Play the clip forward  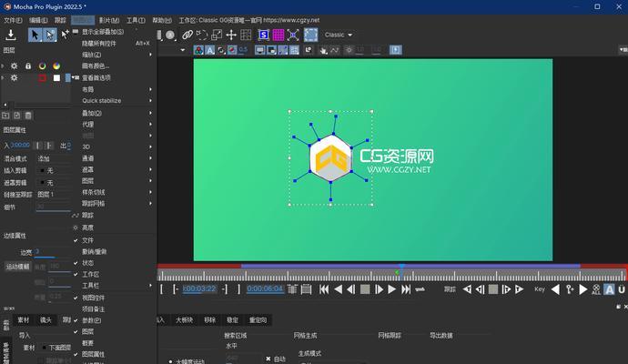(x=392, y=289)
